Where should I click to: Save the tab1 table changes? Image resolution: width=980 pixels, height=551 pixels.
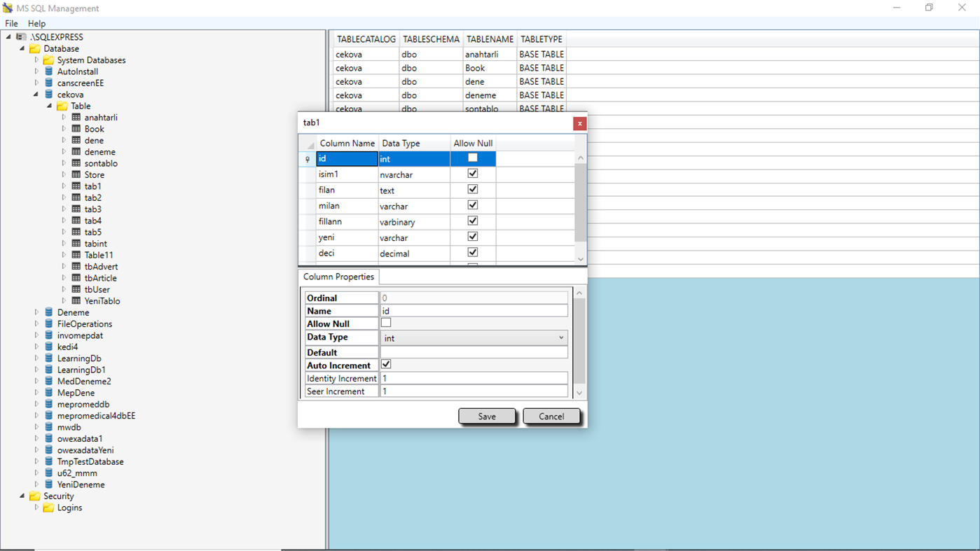487,416
